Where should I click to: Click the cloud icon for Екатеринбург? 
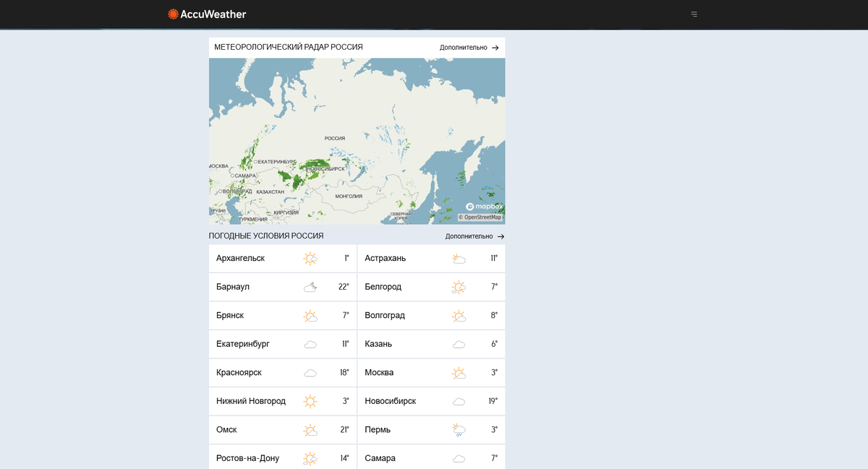[310, 344]
